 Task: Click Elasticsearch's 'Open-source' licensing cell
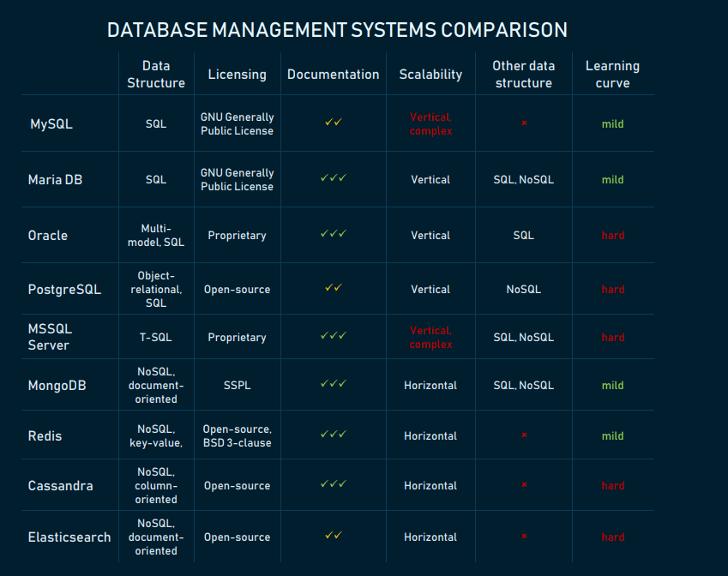[x=238, y=537]
